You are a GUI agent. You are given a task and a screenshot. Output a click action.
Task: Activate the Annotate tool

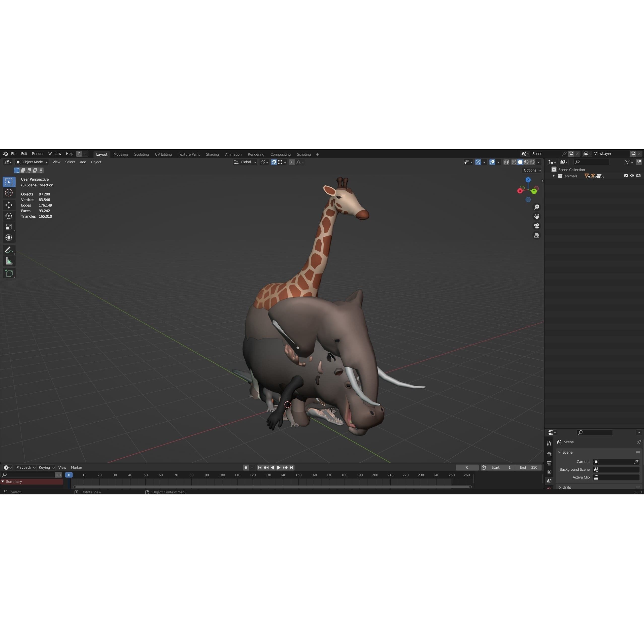coord(9,250)
